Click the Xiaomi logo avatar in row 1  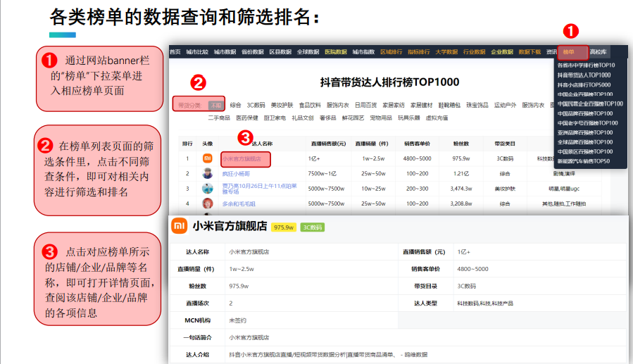[x=207, y=158]
